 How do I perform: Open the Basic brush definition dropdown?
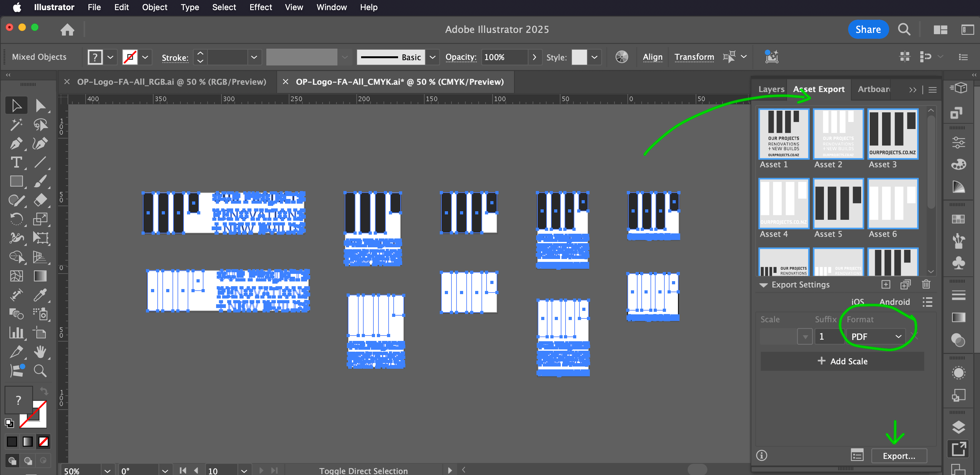point(432,57)
